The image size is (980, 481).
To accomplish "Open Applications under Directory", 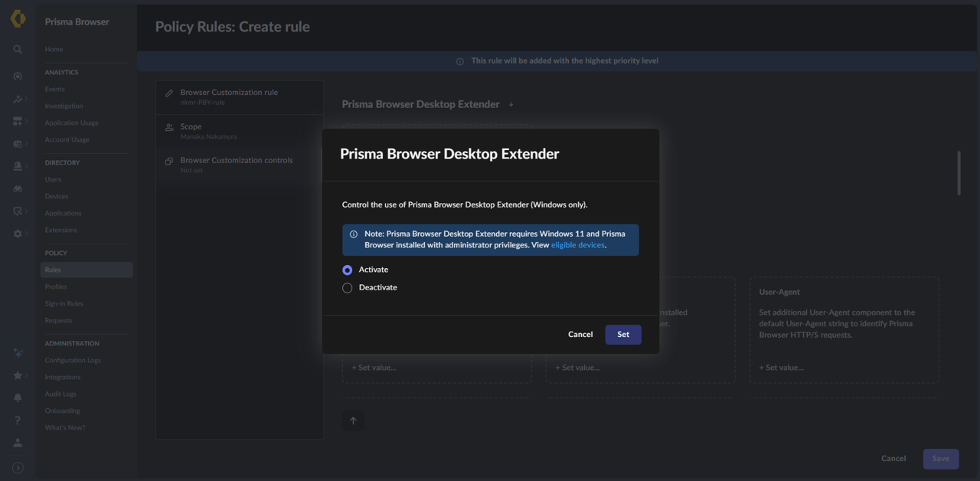I will tap(63, 213).
